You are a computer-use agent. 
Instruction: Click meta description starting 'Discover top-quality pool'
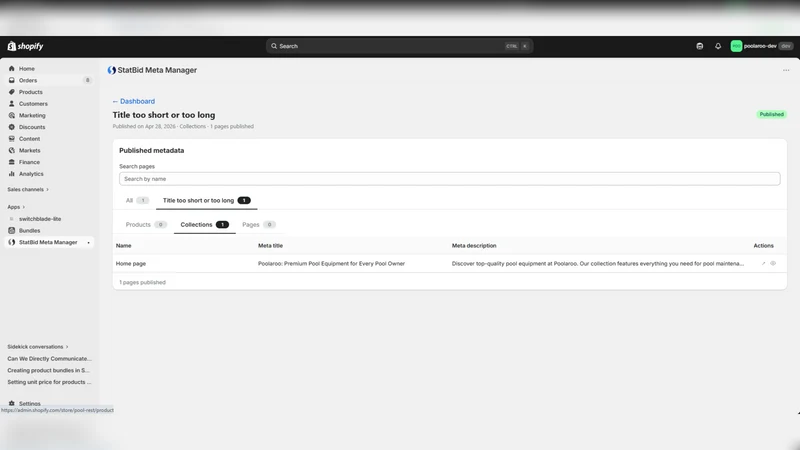597,264
